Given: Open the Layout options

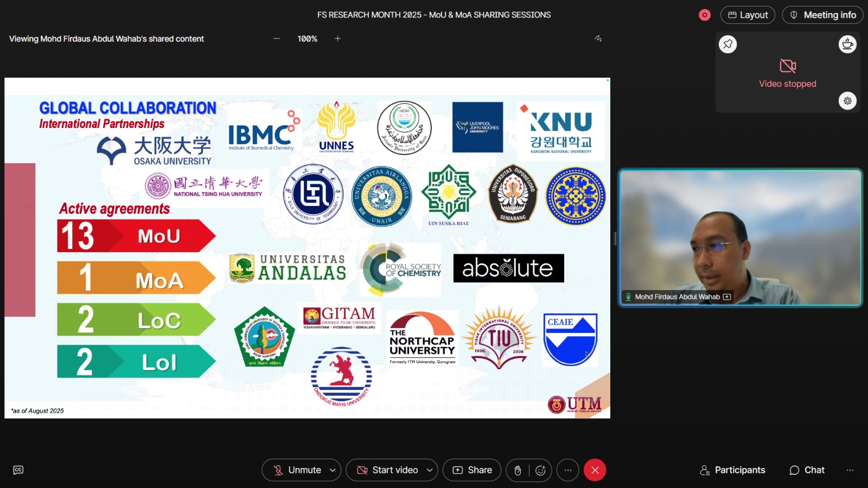Looking at the screenshot, I should (748, 15).
